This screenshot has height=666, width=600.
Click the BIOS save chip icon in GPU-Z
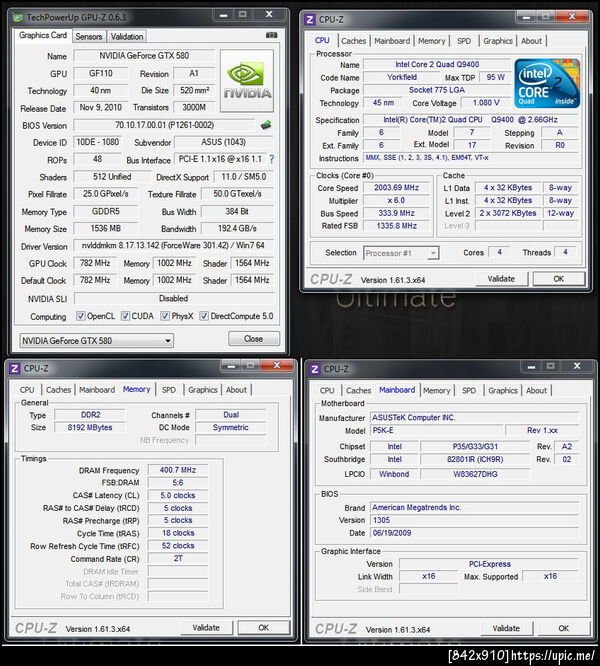pos(266,125)
